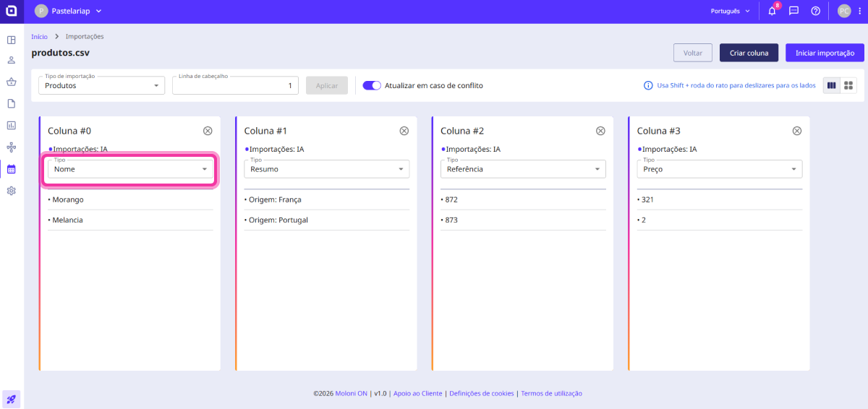868x409 pixels.
Task: Open the reports bar-chart icon in sidebar
Action: click(12, 125)
